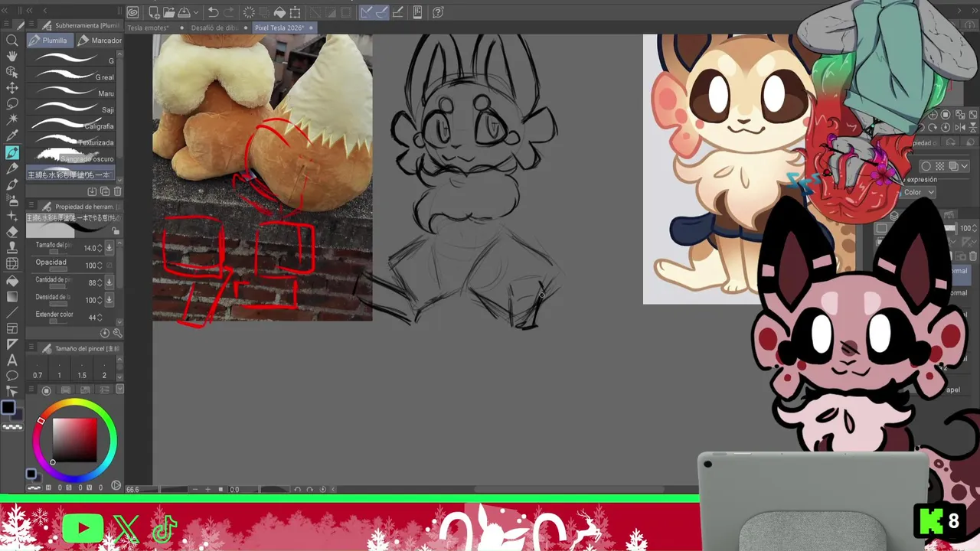980x551 pixels.
Task: Click the Clear (delete) dotted-circle icon
Action: [x=249, y=12]
